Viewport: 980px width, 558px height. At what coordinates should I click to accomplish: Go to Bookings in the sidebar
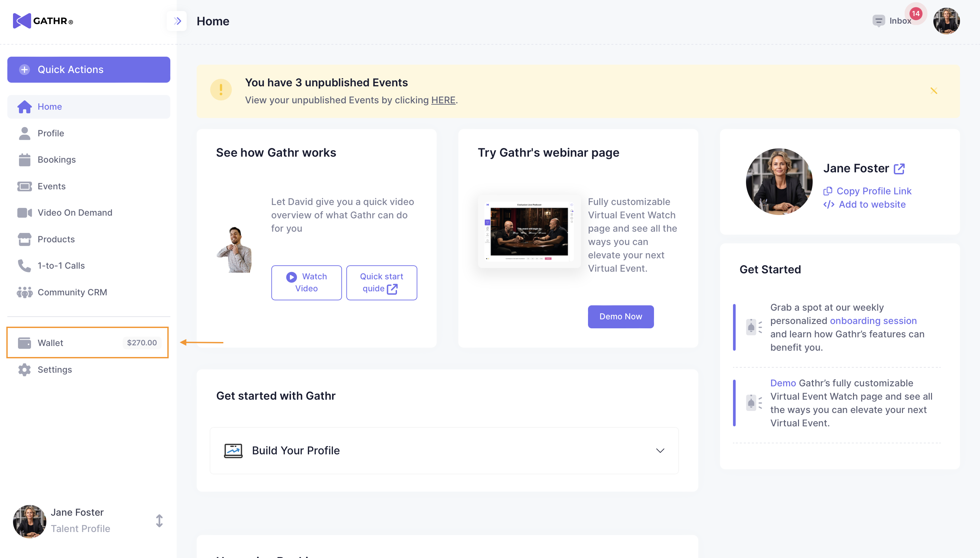pyautogui.click(x=57, y=159)
